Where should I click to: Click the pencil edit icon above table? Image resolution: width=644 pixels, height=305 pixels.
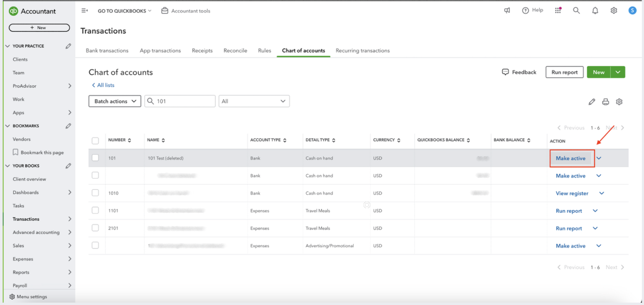pyautogui.click(x=592, y=102)
